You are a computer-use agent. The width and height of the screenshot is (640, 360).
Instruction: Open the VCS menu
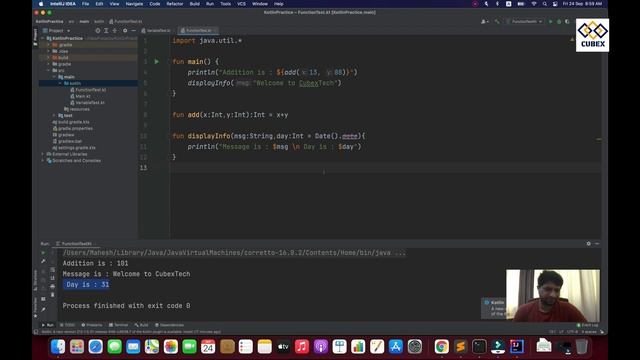242,4
